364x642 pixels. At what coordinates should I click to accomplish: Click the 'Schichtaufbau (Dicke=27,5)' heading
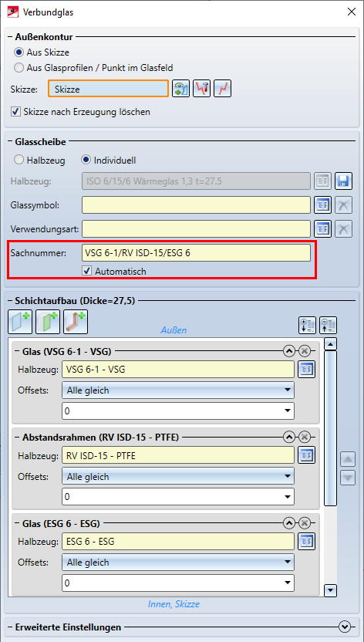75,301
